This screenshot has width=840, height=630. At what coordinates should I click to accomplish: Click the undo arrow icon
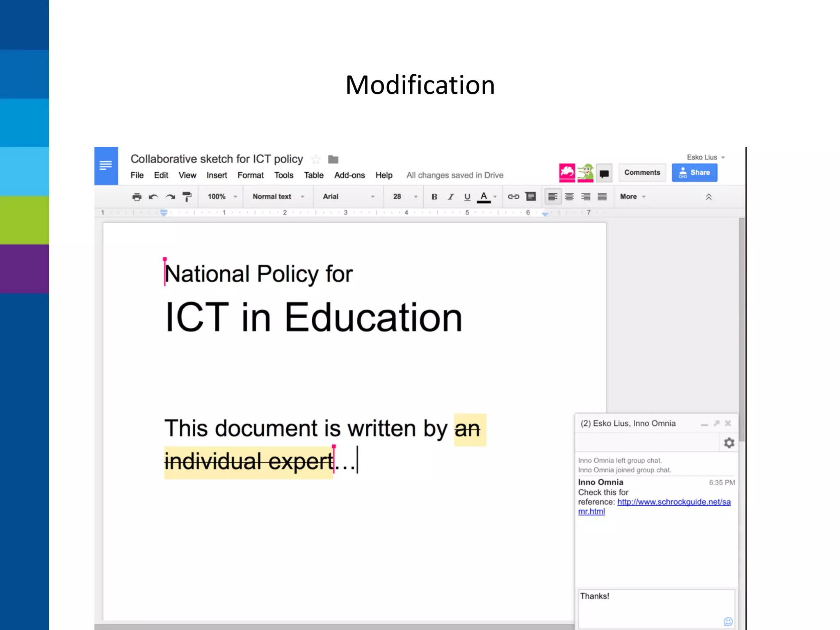pyautogui.click(x=153, y=197)
